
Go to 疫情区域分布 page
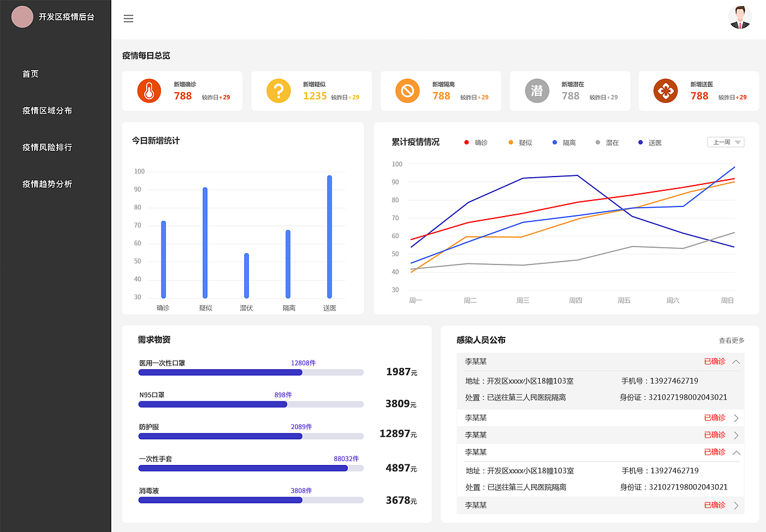pyautogui.click(x=47, y=111)
